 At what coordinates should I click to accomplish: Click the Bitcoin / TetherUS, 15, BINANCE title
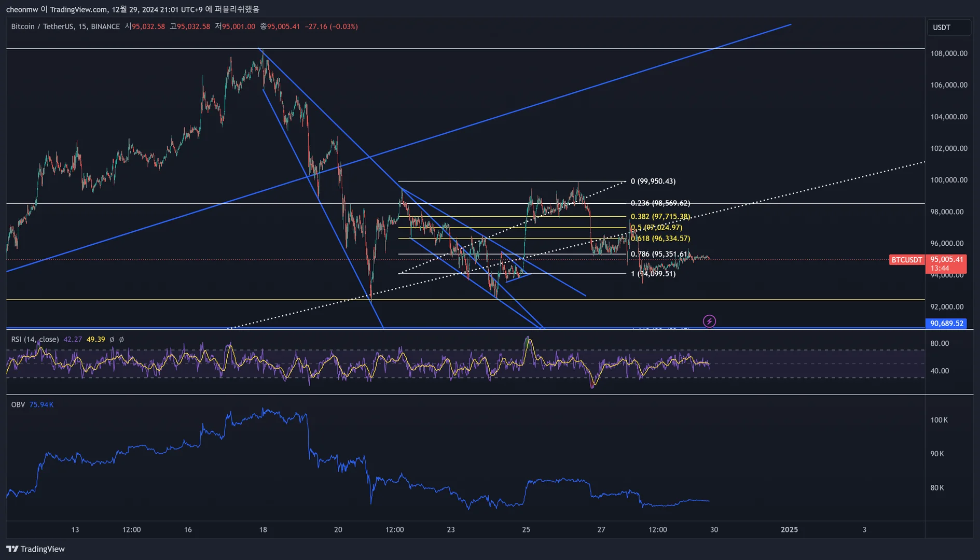(x=65, y=26)
